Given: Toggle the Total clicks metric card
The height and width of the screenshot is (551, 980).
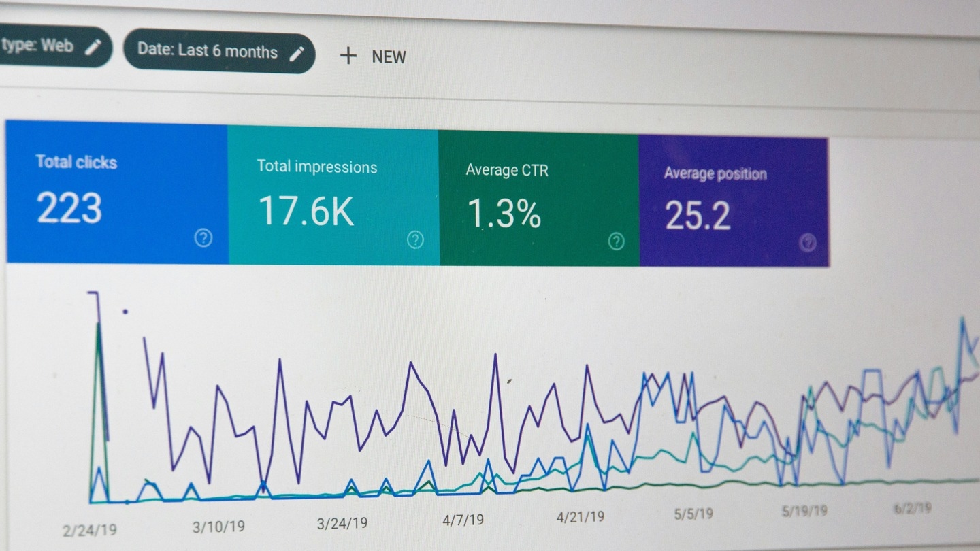Looking at the screenshot, I should coord(117,192).
